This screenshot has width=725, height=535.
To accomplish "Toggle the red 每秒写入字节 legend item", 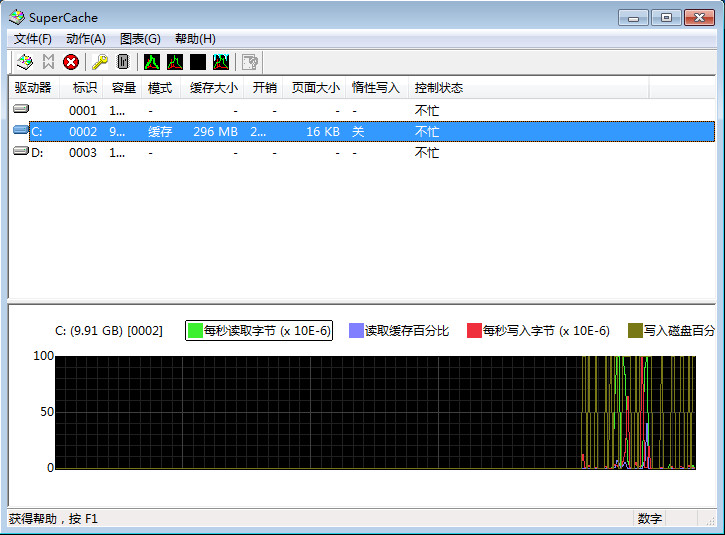I will click(x=538, y=331).
